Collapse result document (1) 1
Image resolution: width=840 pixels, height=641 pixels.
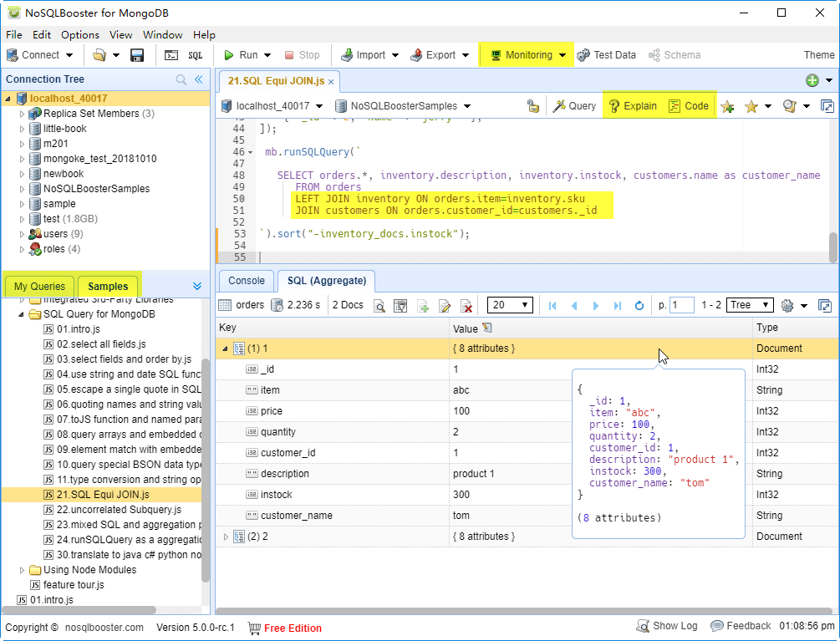coord(225,348)
